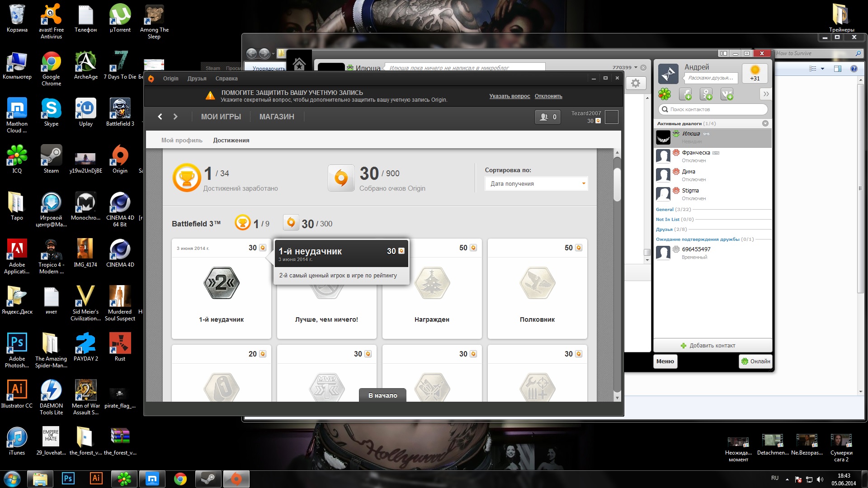Open the Battlefield 3 desktop shortcut
868x488 pixels.
120,112
